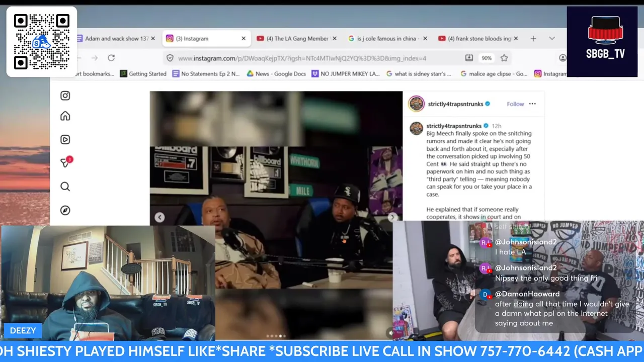
Task: Click the @DamonHaoward chat username
Action: coord(526,294)
